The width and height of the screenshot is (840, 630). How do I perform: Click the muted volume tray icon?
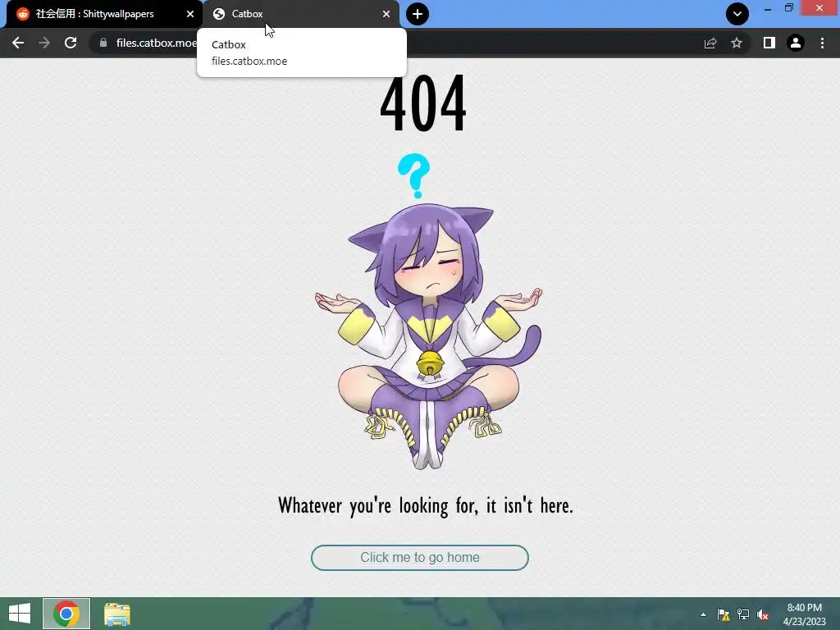763,614
